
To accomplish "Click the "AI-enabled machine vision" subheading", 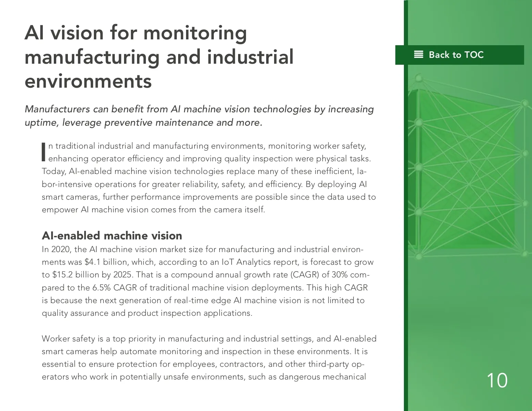I will point(112,236).
